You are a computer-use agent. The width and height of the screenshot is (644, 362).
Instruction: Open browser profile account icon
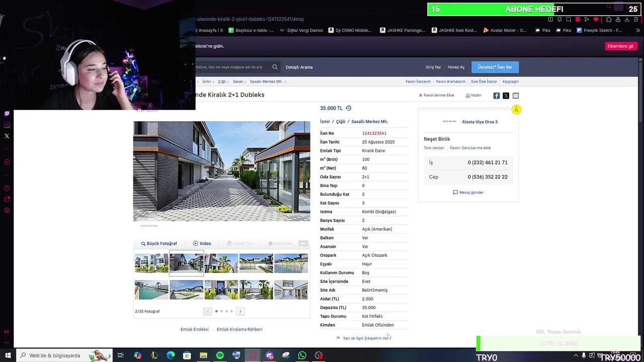618,19
